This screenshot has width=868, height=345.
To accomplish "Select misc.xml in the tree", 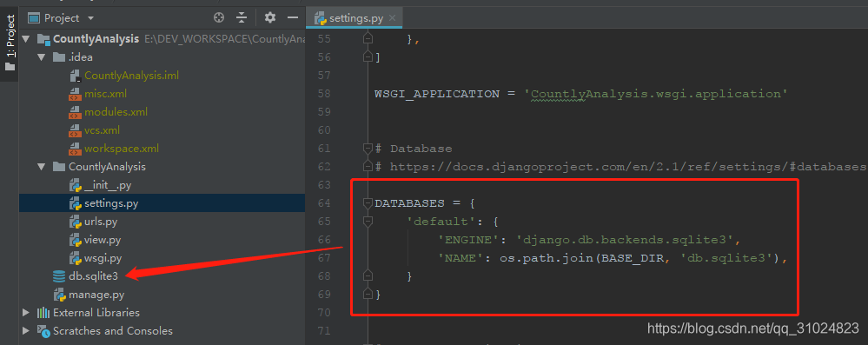I will click(106, 94).
